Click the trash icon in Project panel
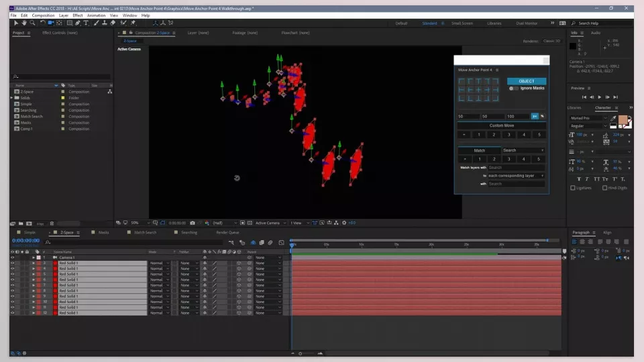 52,224
